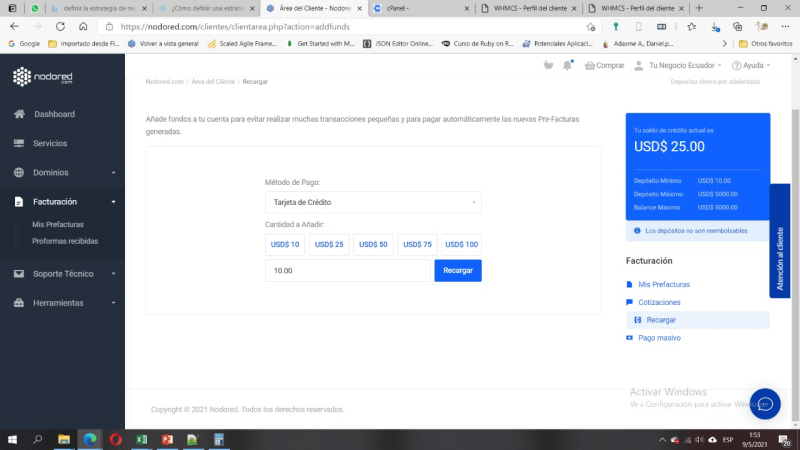Go back in the browser
The width and height of the screenshot is (800, 450).
click(14, 27)
